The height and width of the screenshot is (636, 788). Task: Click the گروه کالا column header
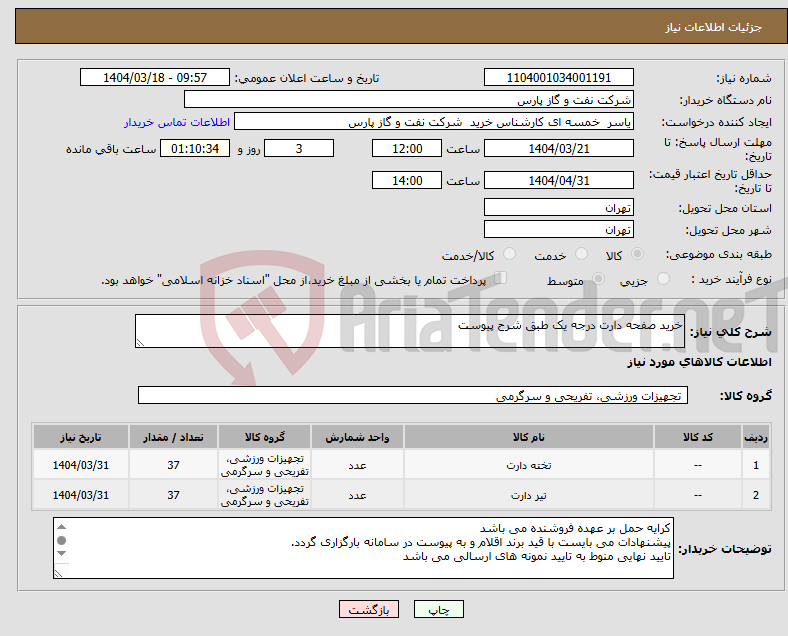[264, 437]
